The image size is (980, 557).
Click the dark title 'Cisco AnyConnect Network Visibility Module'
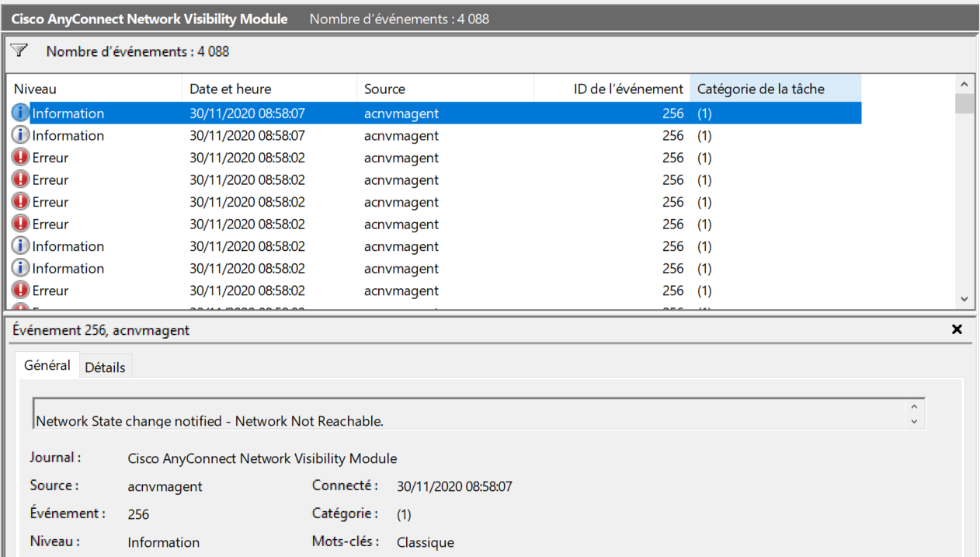149,19
